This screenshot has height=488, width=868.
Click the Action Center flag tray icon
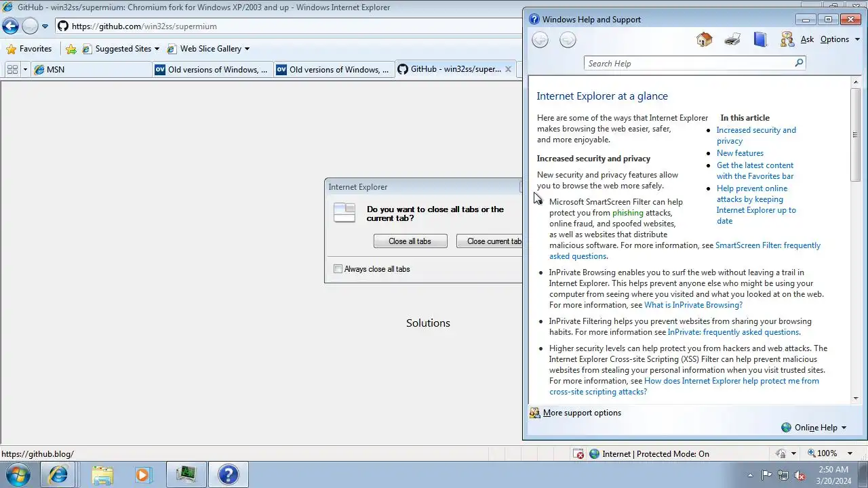click(x=767, y=475)
